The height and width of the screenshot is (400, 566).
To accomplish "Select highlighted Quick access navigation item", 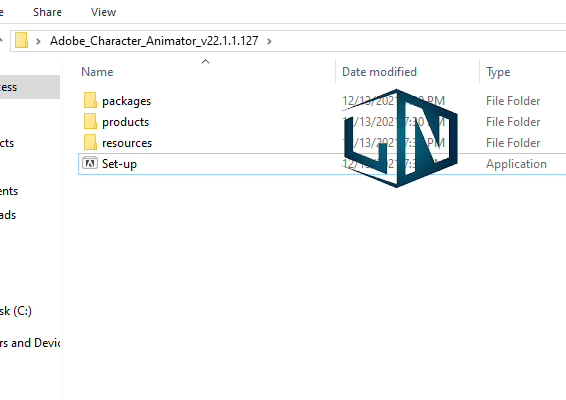I will click(x=30, y=87).
